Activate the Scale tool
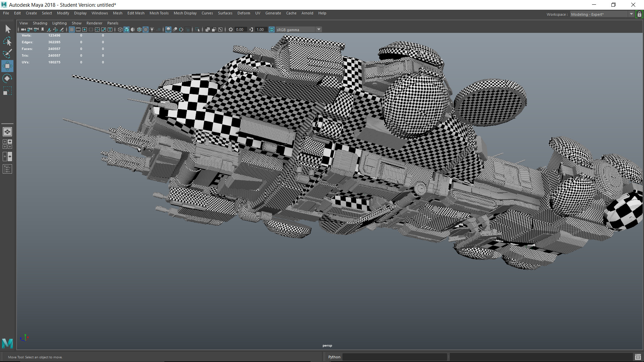 click(7, 91)
